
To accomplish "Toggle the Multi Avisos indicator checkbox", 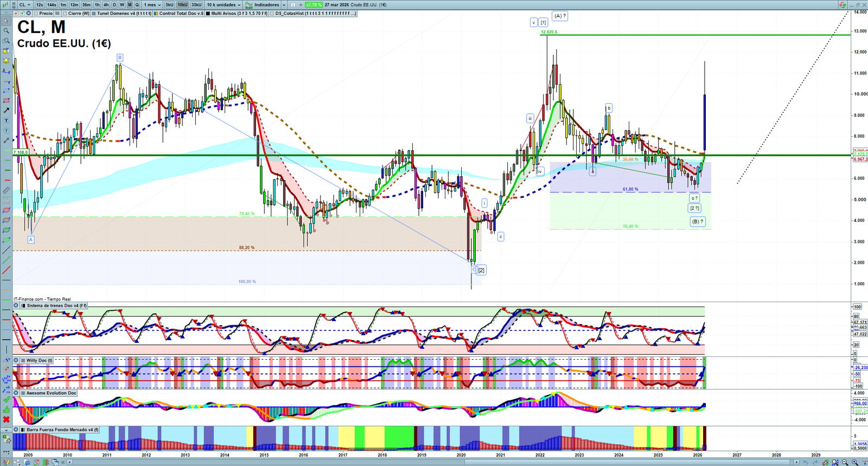I will coord(208,13).
